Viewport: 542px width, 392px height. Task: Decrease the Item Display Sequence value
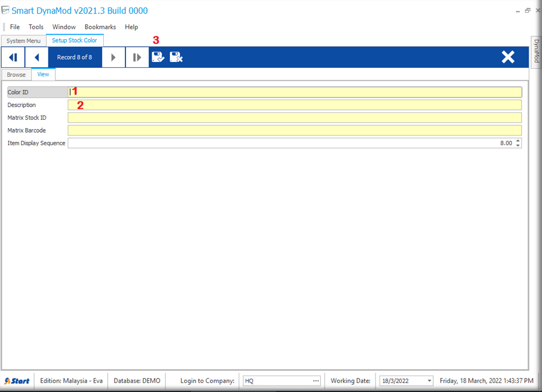tap(517, 145)
